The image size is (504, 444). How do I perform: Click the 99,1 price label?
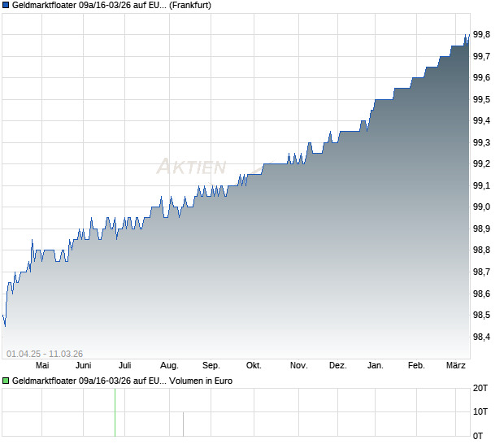pos(481,185)
